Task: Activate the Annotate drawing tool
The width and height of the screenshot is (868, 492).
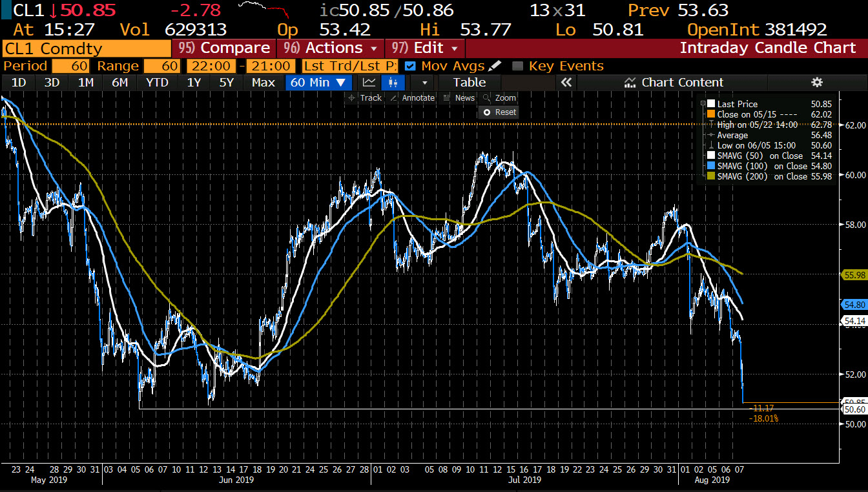Action: click(x=413, y=98)
